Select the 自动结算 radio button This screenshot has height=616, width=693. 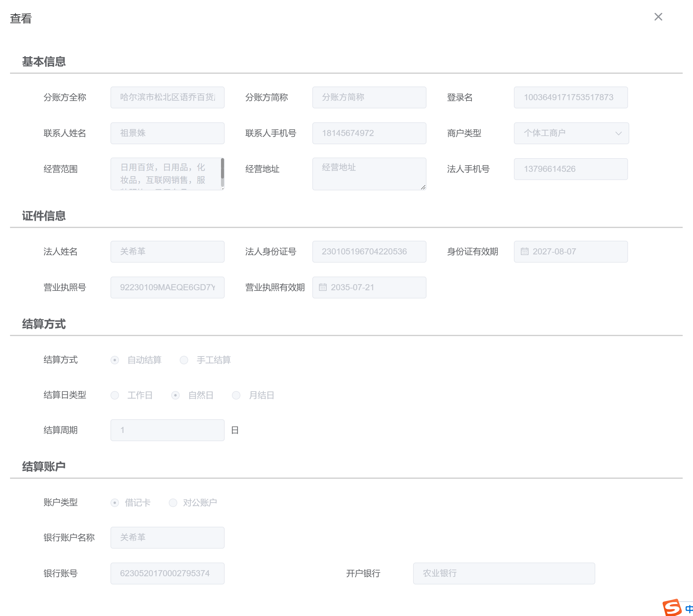[x=115, y=360]
